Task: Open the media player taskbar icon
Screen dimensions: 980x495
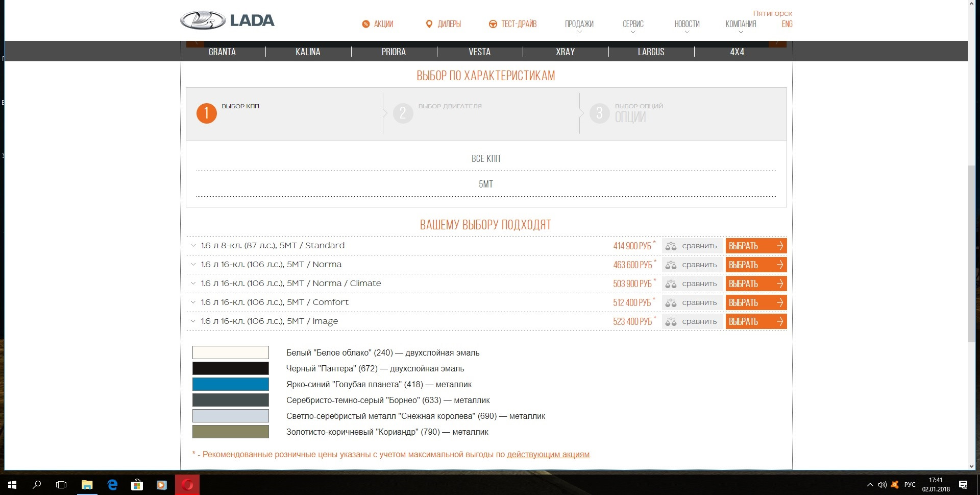Action: coord(162,485)
